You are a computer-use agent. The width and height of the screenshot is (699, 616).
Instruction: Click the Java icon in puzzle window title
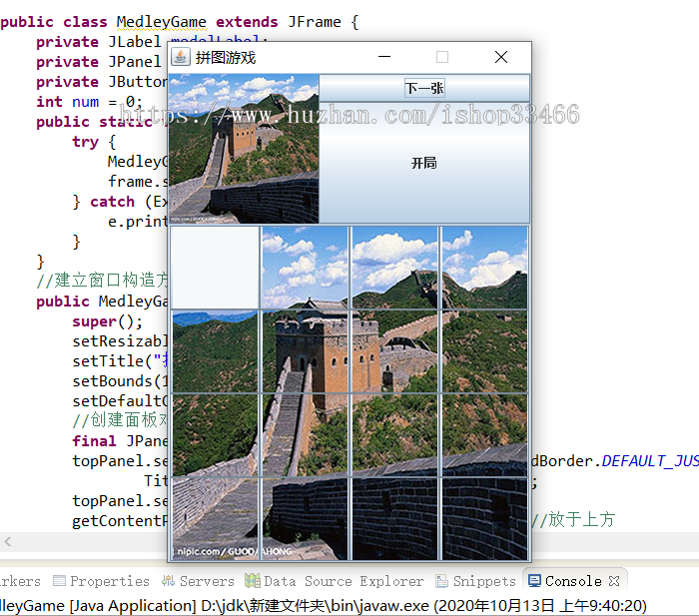(x=181, y=57)
